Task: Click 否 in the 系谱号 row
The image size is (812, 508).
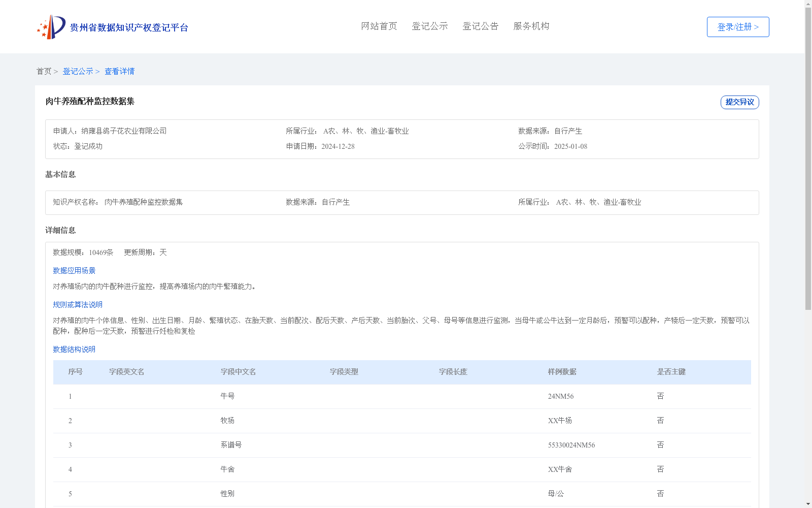Action: point(660,445)
